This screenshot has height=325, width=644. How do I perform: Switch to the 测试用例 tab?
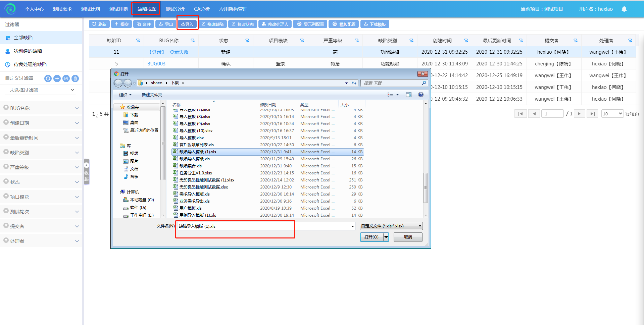[119, 9]
